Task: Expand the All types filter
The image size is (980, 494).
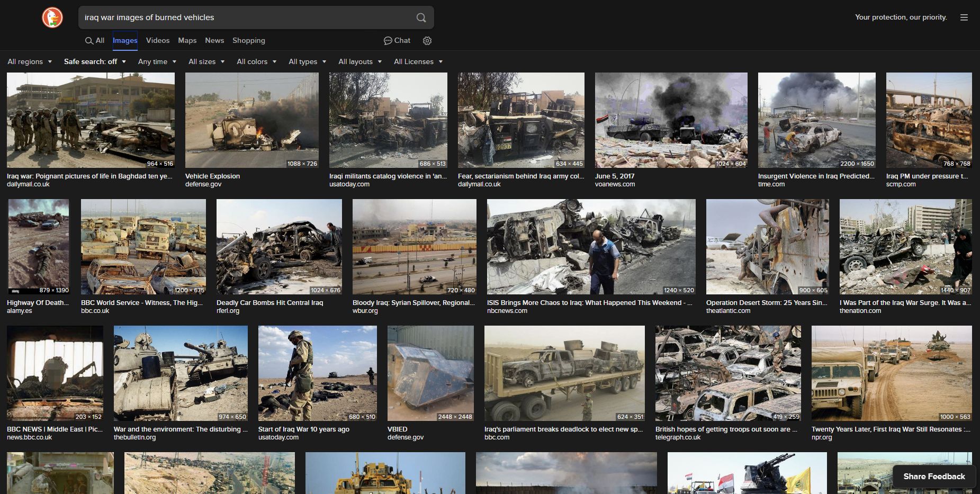Action: (x=308, y=61)
